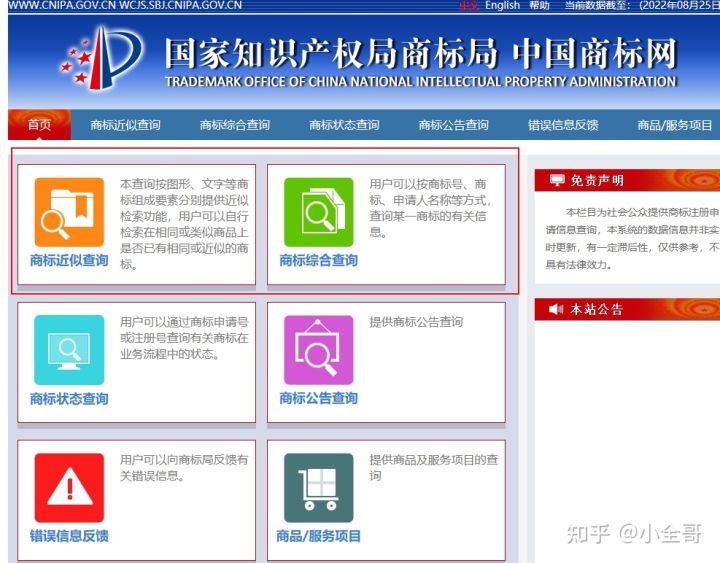720x563 pixels.
Task: Open 商标综合查询 in the navigation bar
Action: tap(235, 125)
